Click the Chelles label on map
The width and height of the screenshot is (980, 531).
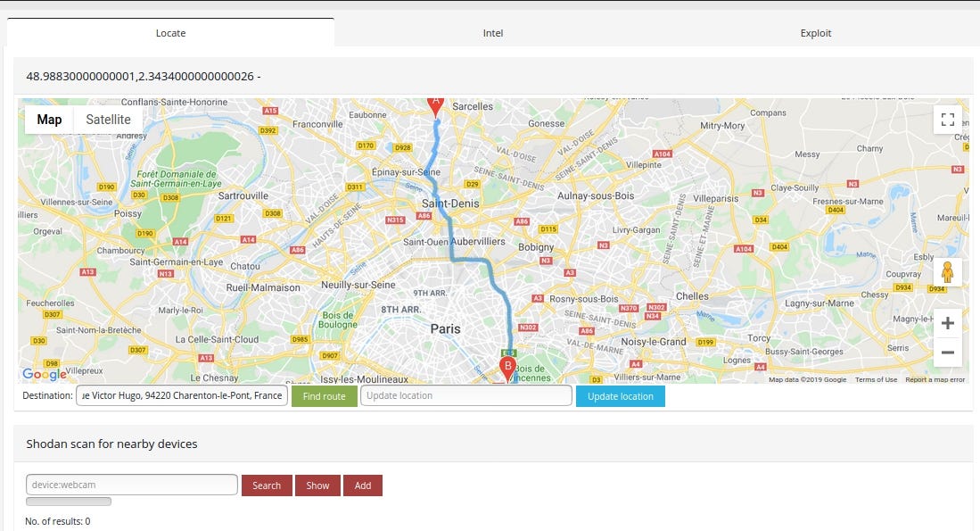pos(692,296)
